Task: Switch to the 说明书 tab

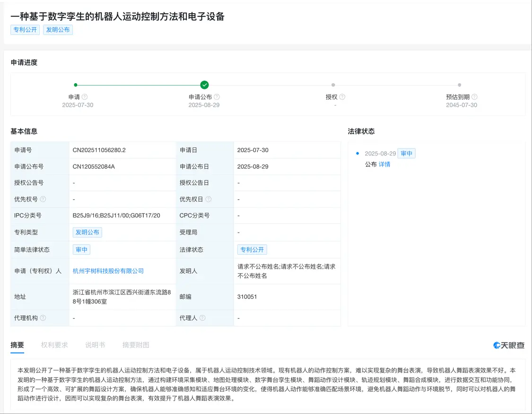Action: click(x=95, y=345)
